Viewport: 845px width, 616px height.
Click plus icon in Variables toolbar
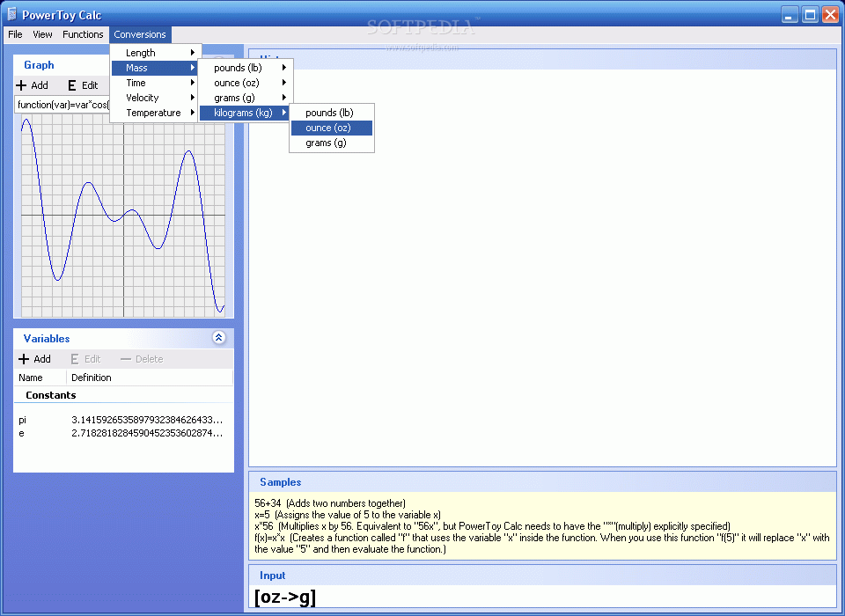pyautogui.click(x=24, y=359)
